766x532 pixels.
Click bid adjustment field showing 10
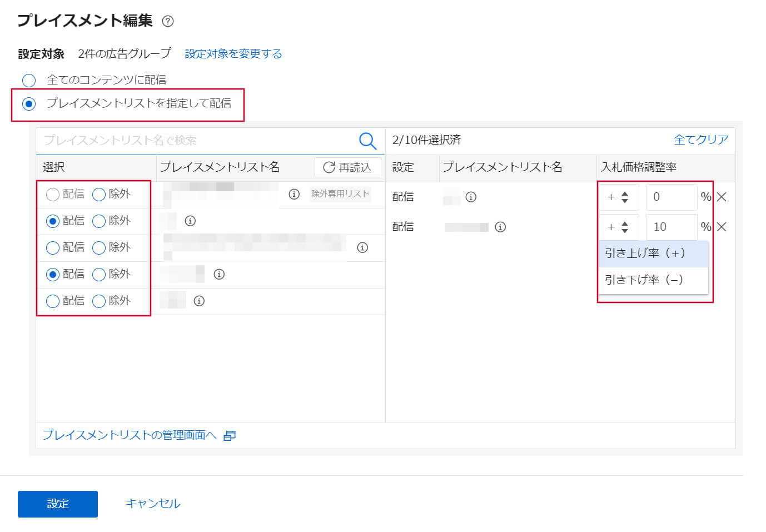click(x=672, y=227)
